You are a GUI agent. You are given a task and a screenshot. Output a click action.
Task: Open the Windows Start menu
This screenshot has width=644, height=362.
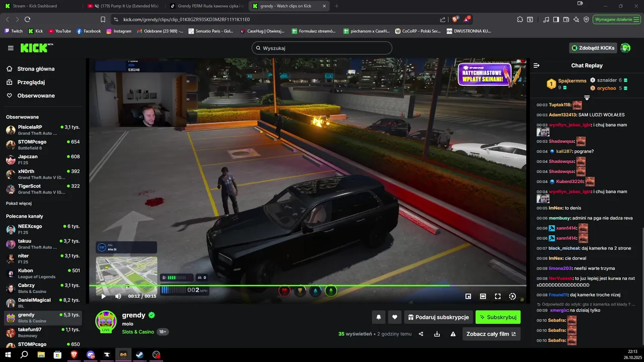click(8, 354)
